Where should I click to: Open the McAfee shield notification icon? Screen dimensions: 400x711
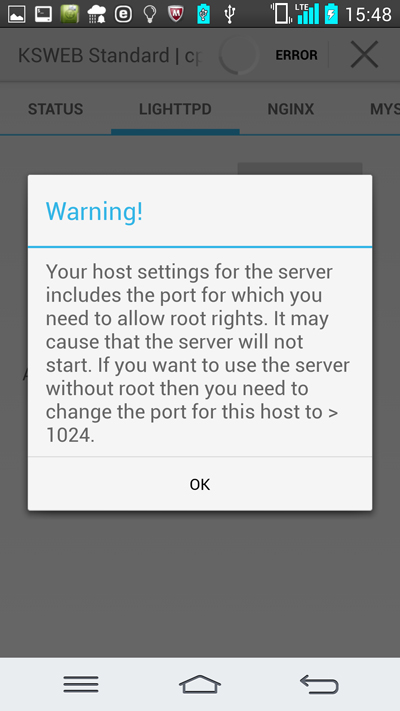[176, 14]
